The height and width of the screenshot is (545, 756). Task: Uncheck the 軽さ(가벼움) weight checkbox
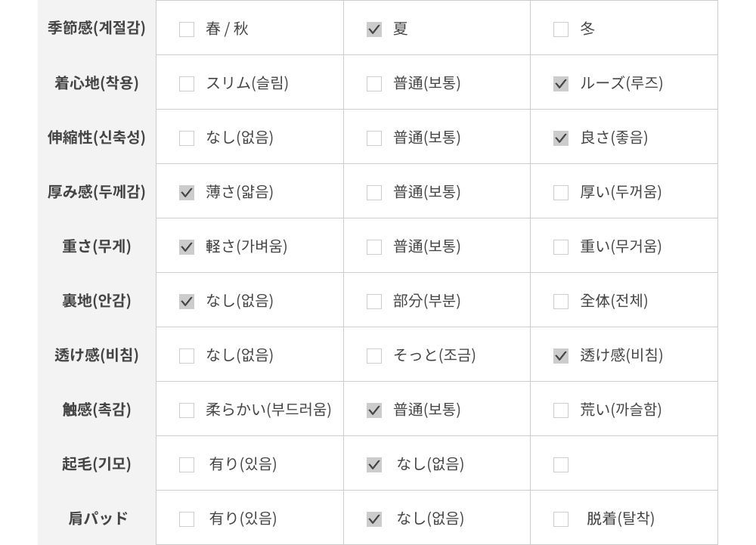point(187,247)
